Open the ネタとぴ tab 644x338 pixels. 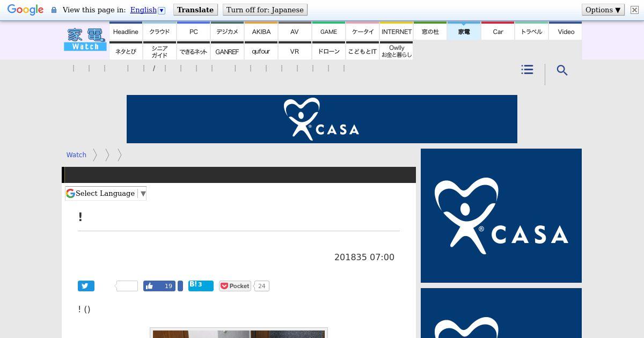click(x=126, y=51)
